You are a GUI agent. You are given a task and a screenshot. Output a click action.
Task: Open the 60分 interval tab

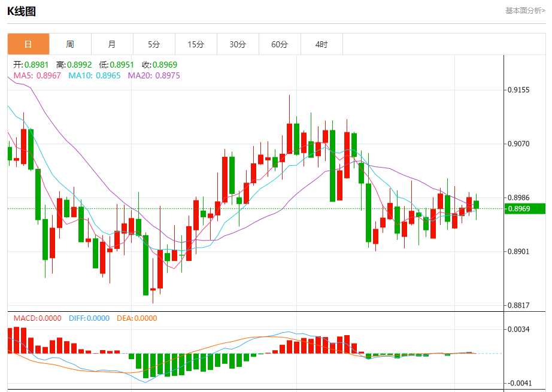click(280, 44)
